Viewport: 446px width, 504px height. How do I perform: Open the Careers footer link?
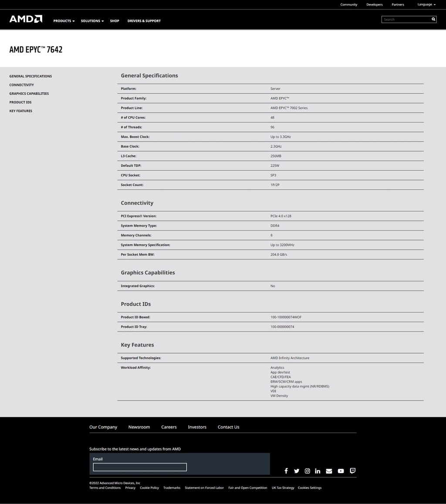tap(169, 427)
